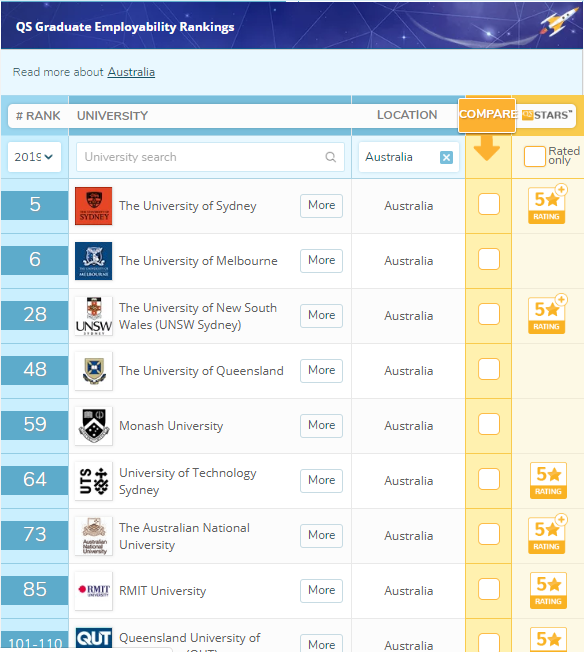Click rank 5 cell
The width and height of the screenshot is (584, 652).
click(35, 205)
